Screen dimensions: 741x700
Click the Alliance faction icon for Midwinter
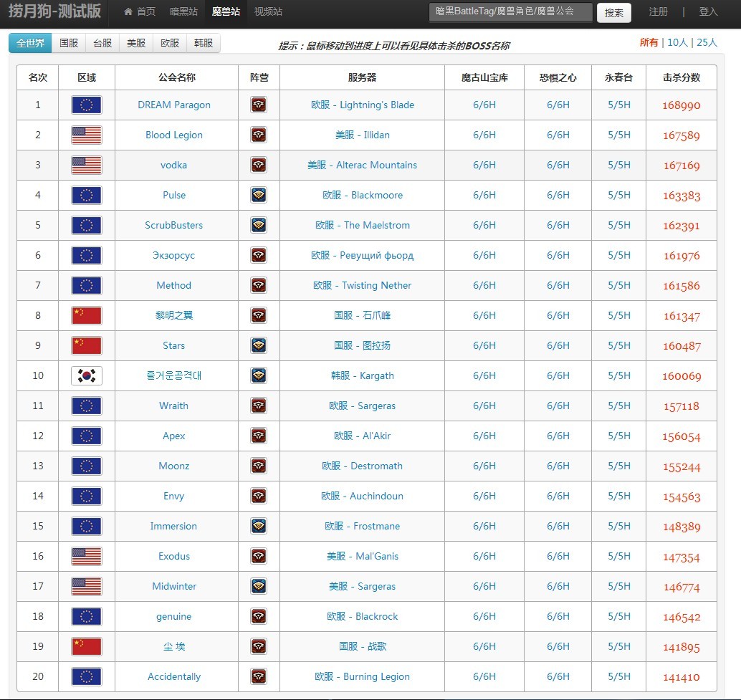coord(259,587)
